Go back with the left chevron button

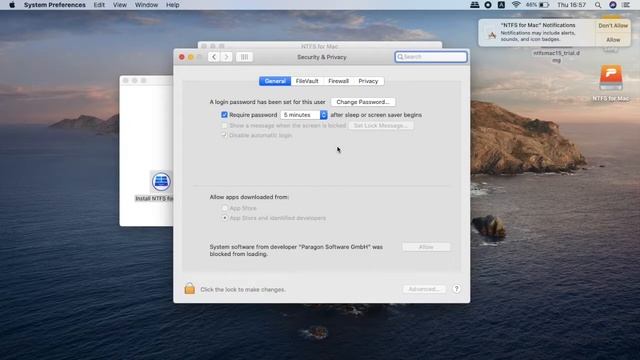pyautogui.click(x=214, y=57)
